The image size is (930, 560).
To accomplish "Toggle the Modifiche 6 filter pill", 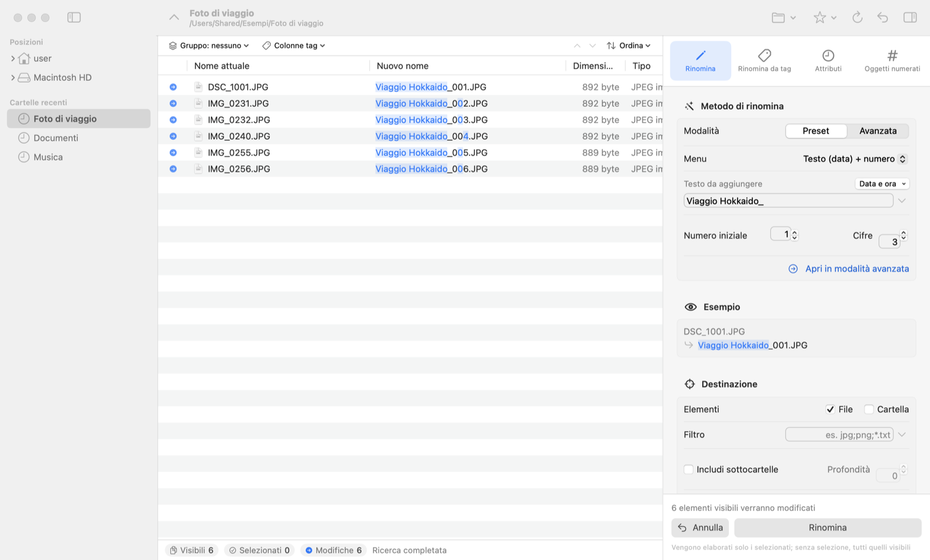I will [x=334, y=550].
